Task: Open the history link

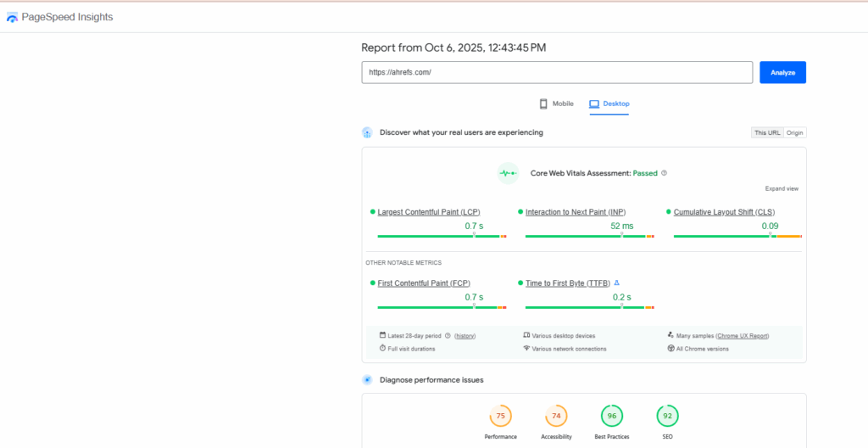Action: click(465, 336)
